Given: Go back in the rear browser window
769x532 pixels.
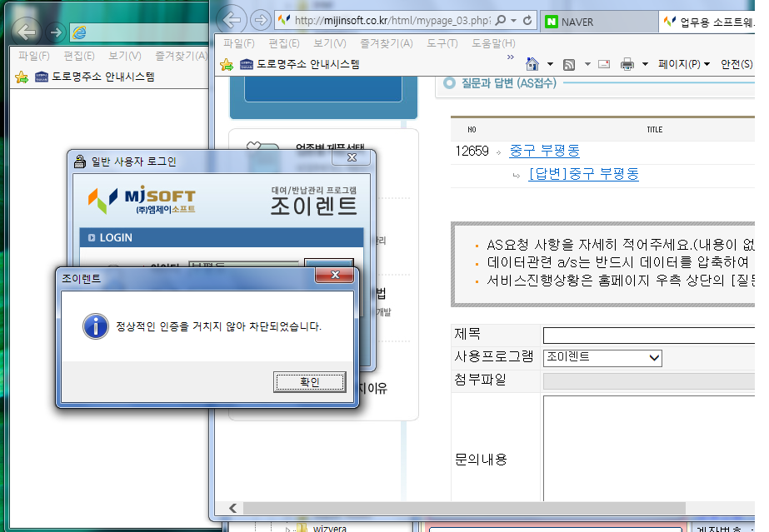Looking at the screenshot, I should 26,32.
